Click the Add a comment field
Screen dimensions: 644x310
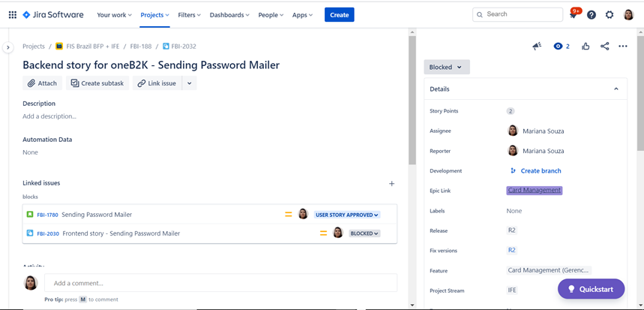(220, 283)
